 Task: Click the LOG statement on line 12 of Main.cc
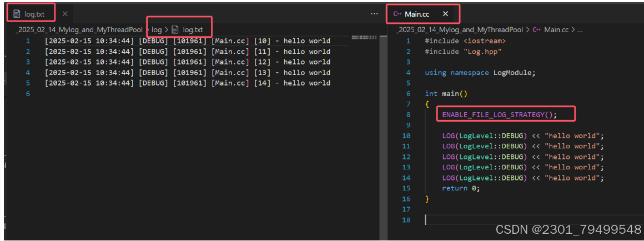click(523, 157)
